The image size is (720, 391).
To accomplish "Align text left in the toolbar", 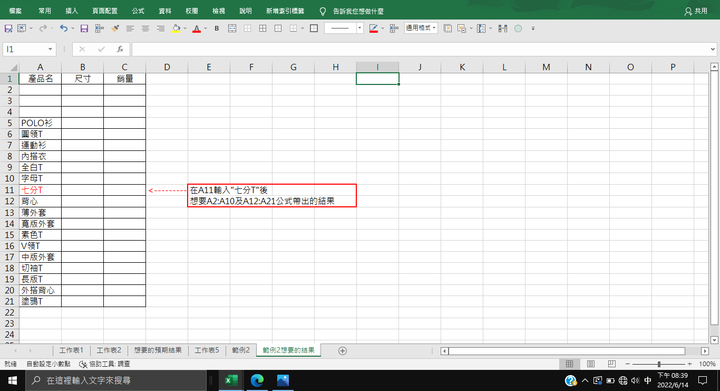I will tap(130, 28).
